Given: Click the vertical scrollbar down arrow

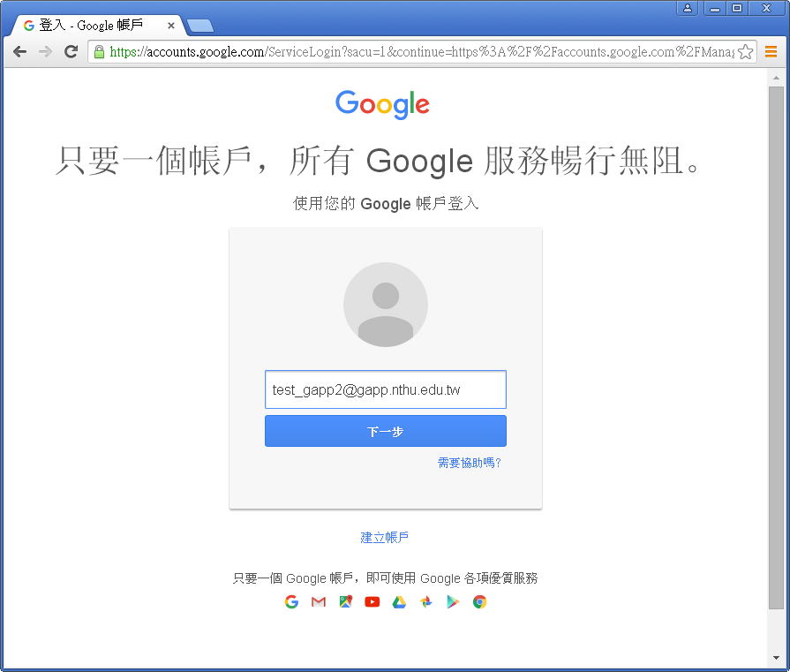Looking at the screenshot, I should tap(776, 660).
